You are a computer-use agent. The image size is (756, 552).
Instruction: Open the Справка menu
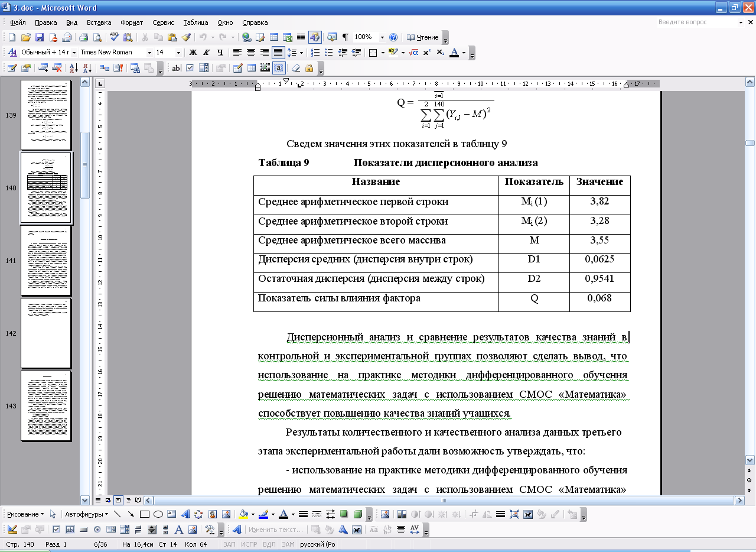[255, 22]
